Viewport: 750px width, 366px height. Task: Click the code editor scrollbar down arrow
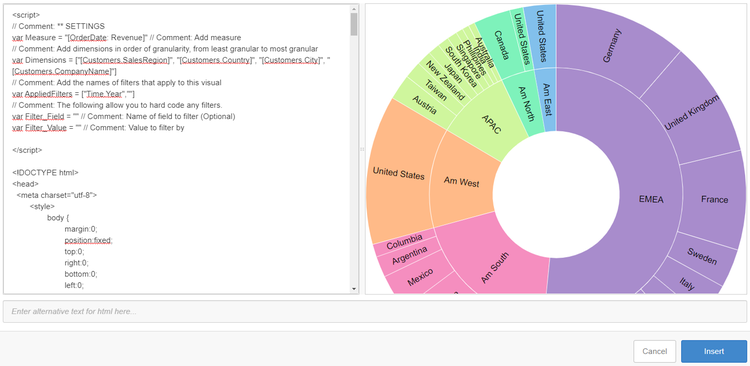point(354,289)
